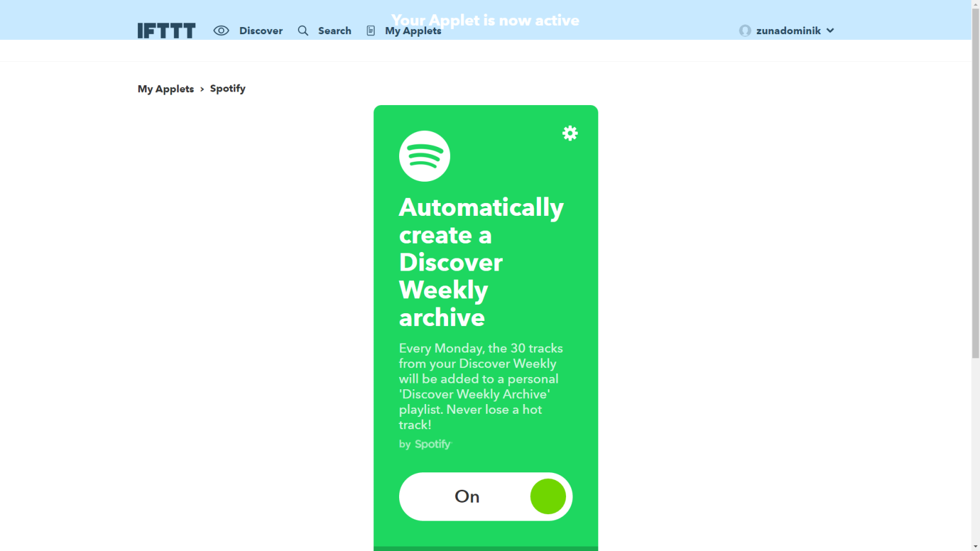Click the Search magnifier icon
Viewport: 980px width, 551px height.
click(303, 30)
